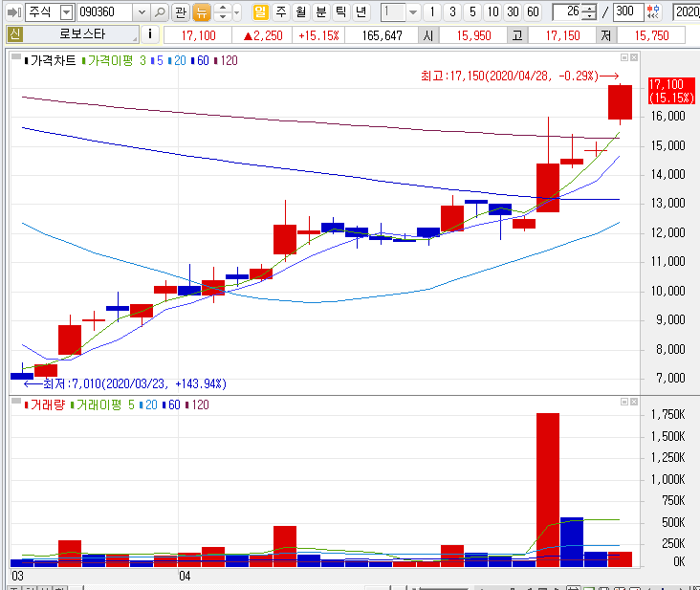Click the low price 15,750
The image size is (700, 590).
coord(651,35)
